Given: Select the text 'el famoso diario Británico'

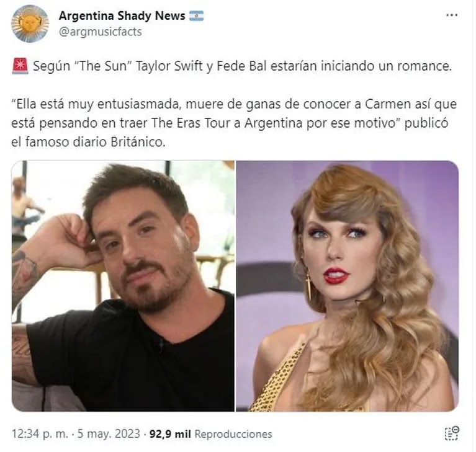Looking at the screenshot, I should point(88,142).
